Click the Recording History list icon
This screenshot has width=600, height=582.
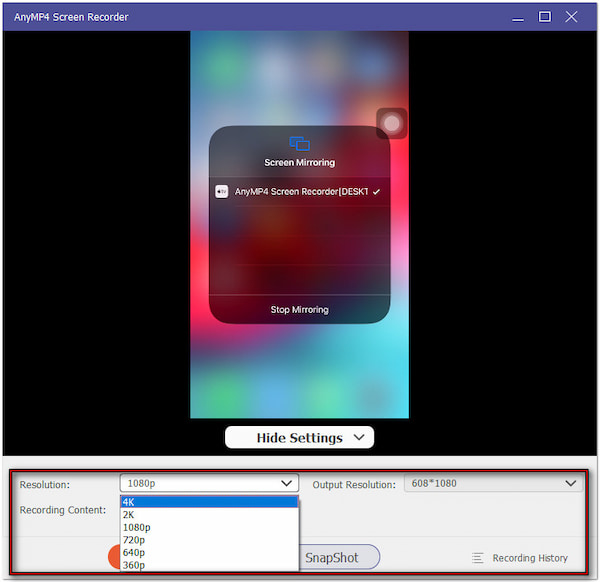(478, 558)
